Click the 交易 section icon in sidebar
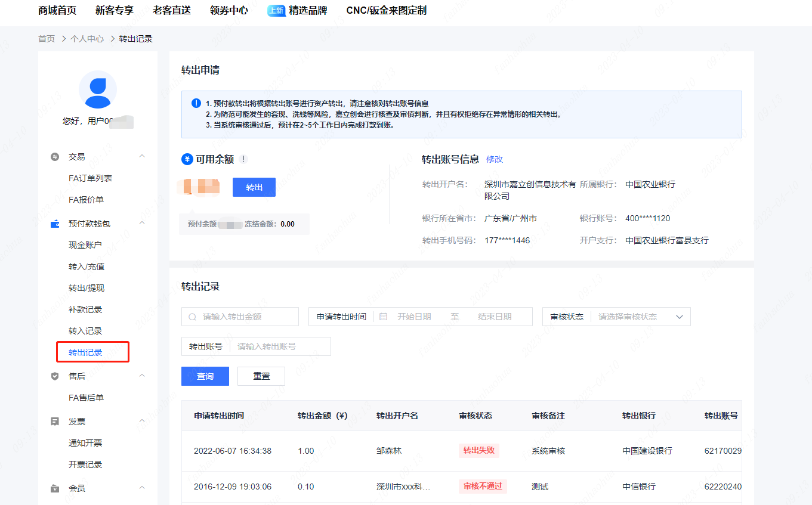 (55, 157)
